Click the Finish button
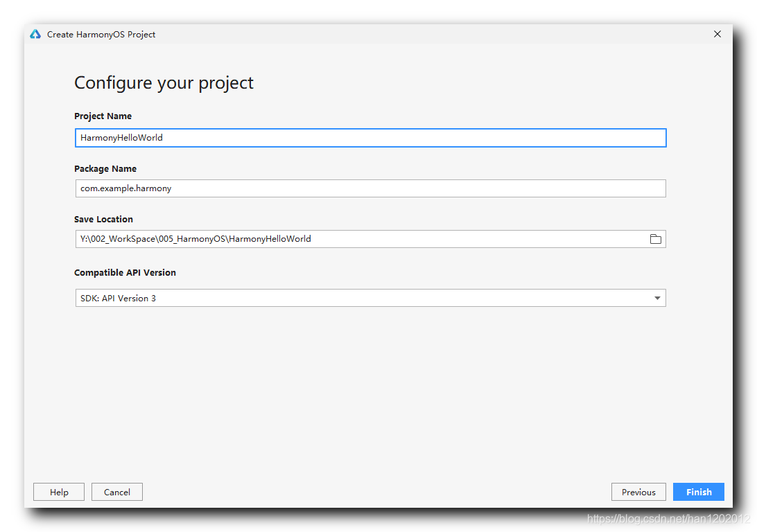This screenshot has width=757, height=532. pos(698,492)
